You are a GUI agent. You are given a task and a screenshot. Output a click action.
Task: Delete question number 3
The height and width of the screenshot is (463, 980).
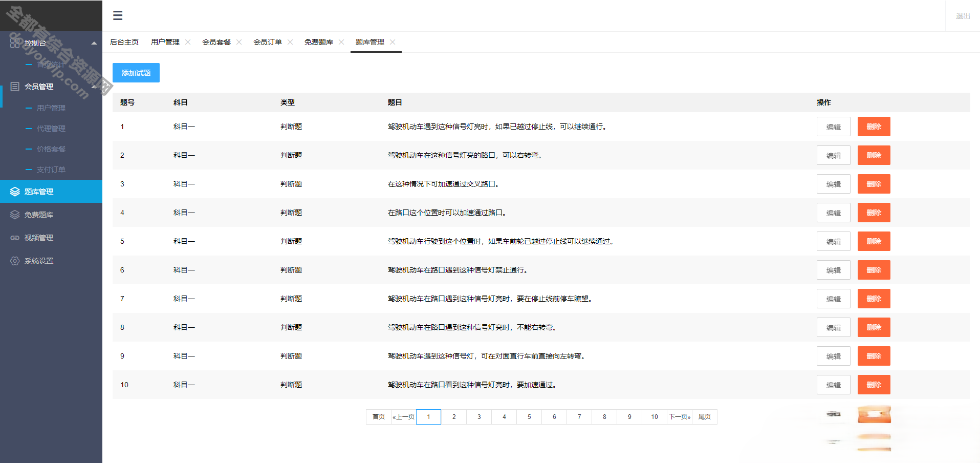coord(874,184)
